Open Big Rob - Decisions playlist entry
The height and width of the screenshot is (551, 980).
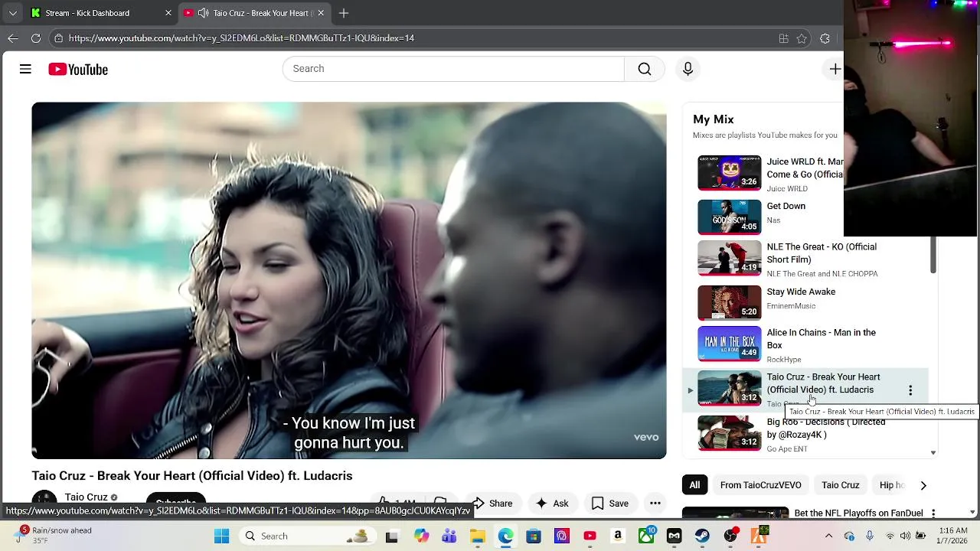[804, 433]
